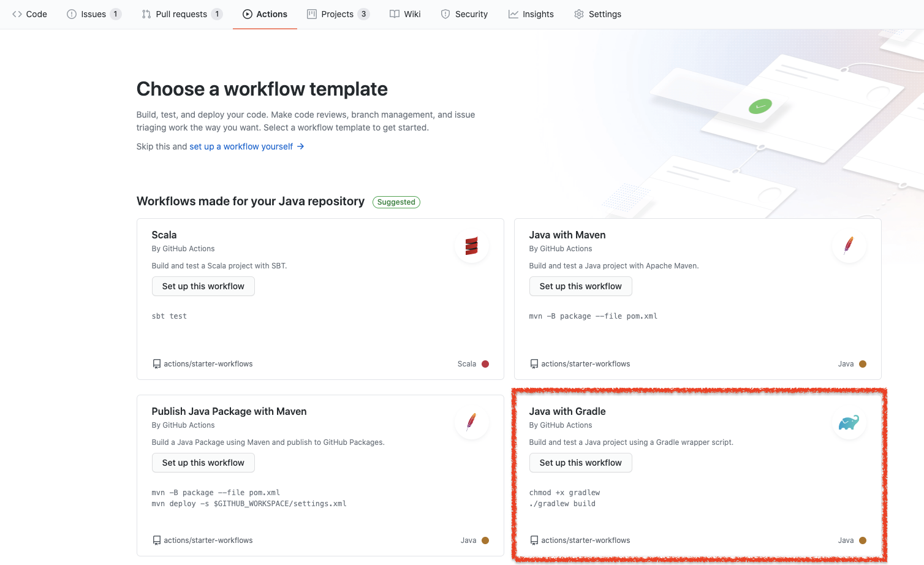Open the Code tab
The height and width of the screenshot is (565, 924).
[x=29, y=14]
